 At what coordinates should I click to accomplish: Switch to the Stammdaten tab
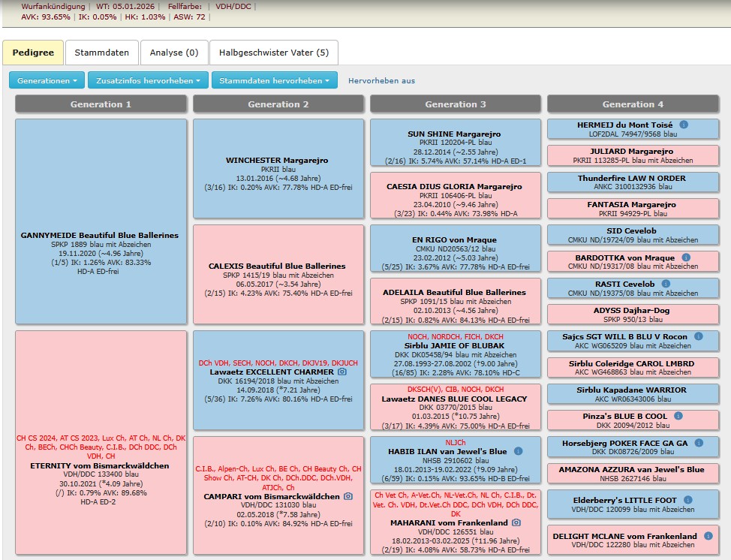101,53
